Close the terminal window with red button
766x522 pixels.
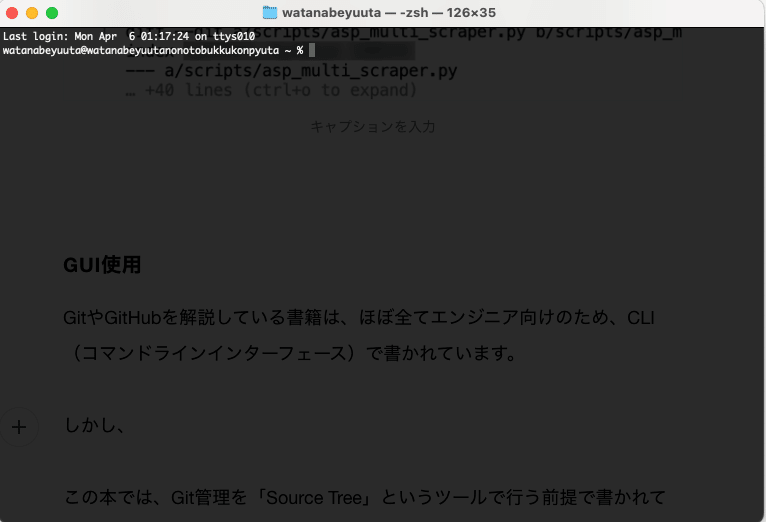pos(12,13)
